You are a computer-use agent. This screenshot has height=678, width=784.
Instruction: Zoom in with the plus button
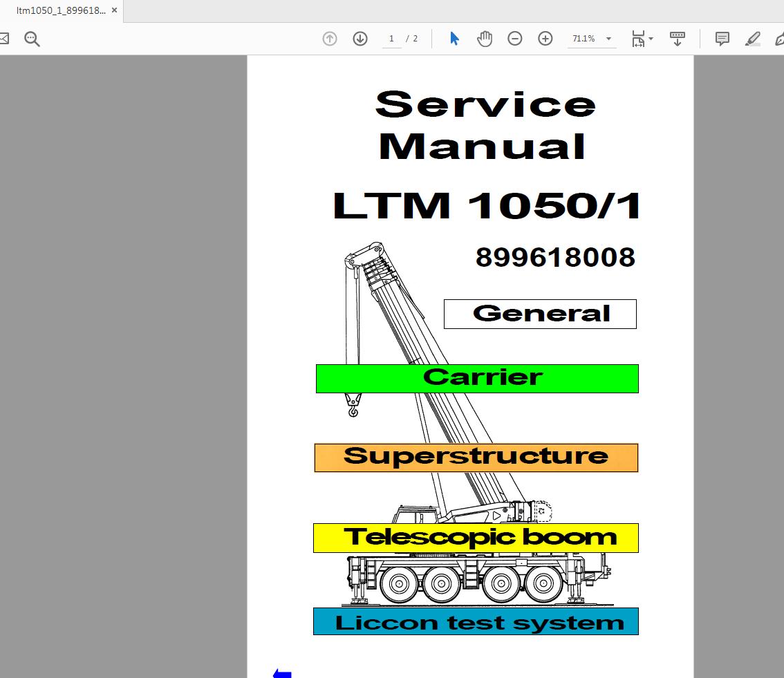point(545,39)
